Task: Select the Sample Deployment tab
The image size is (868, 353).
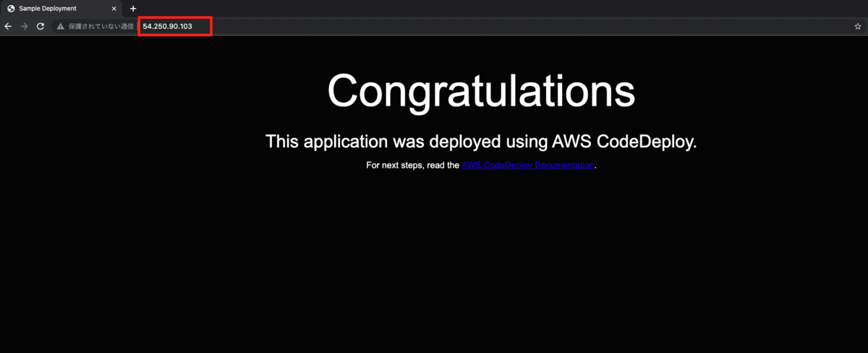Action: (62, 9)
